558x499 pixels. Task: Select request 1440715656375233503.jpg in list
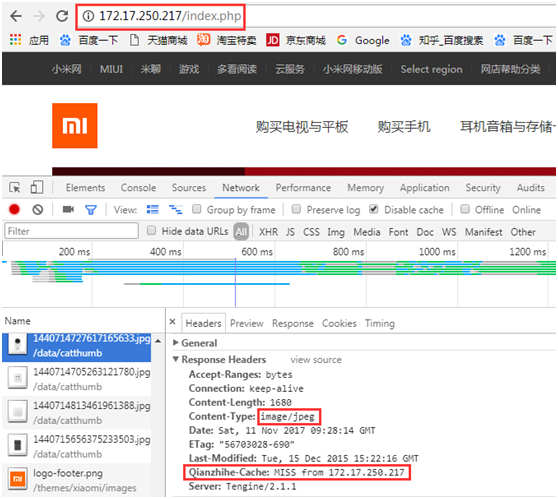click(77, 446)
